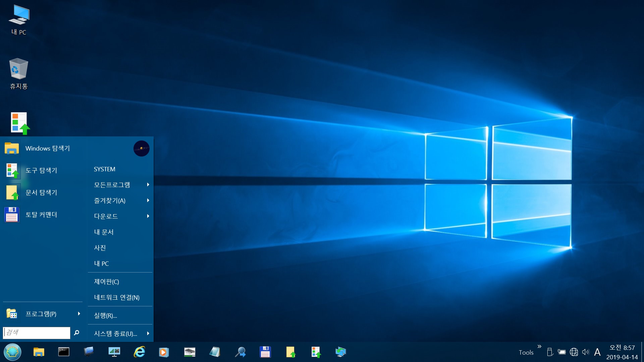Expand the 시스템 종료(U) options arrow
This screenshot has width=644, height=362.
pos(148,334)
